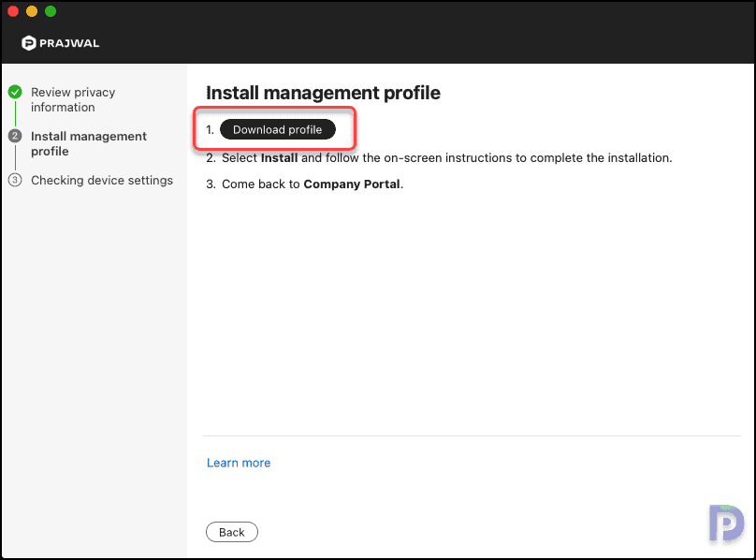Screen dimensions: 756x560
Task: Click the step 2 number badge
Action: (x=15, y=136)
